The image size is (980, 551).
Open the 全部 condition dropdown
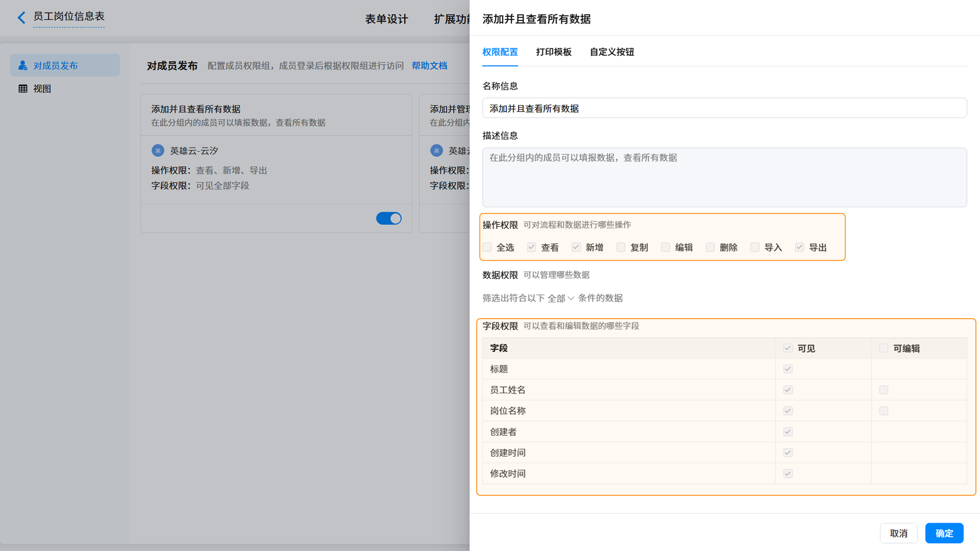(561, 298)
